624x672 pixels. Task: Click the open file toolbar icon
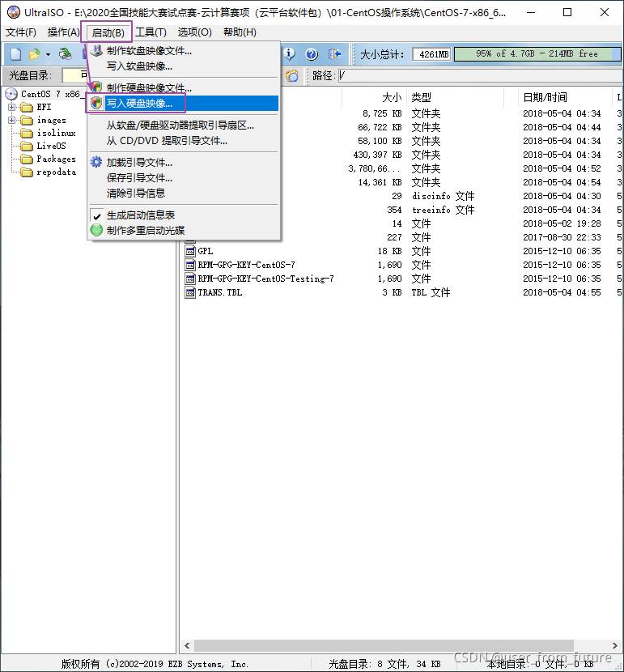click(34, 54)
